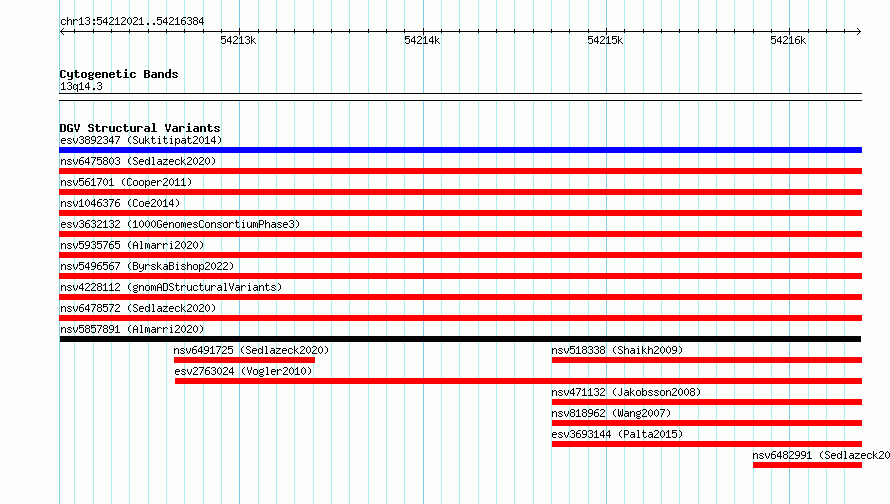This screenshot has height=504, width=890.
Task: Click the chr13:54212021..54216384 coordinate label
Action: pos(132,21)
